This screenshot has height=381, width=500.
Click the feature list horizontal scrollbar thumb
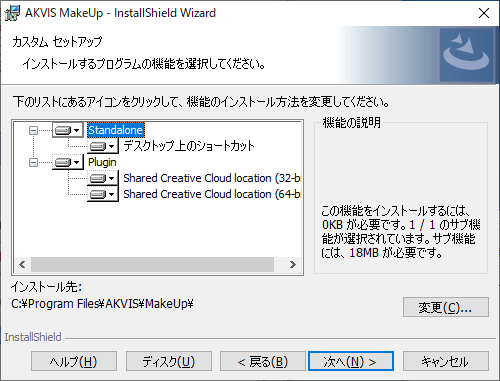152,265
